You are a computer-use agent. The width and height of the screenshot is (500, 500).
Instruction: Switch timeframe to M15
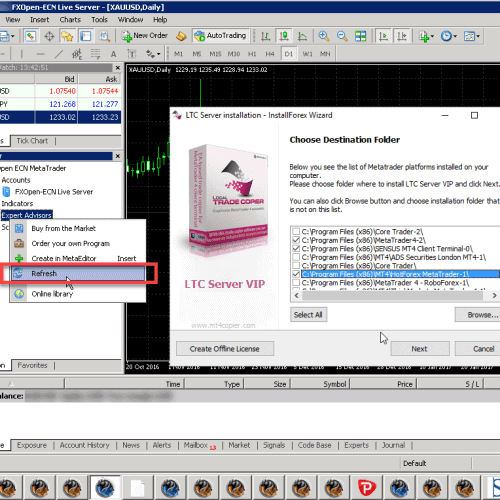[215, 54]
